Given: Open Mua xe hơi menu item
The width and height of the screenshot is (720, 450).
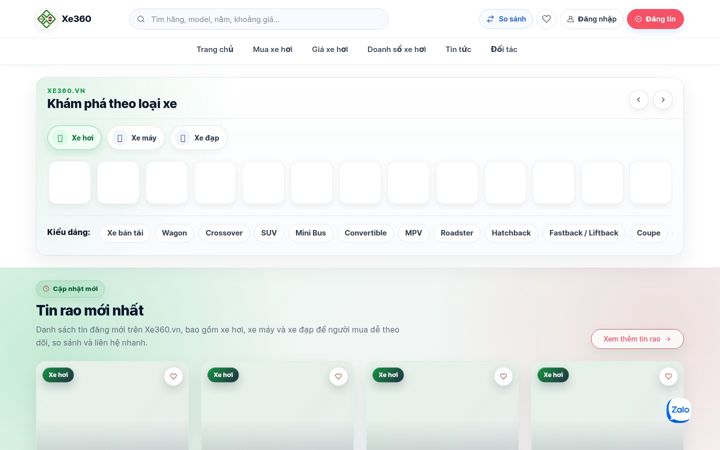Looking at the screenshot, I should tap(272, 49).
